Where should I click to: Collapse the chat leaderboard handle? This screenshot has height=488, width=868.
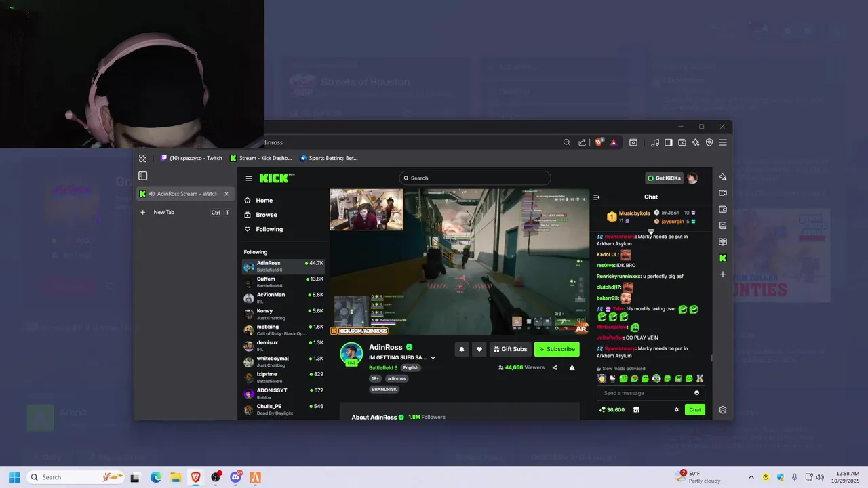tap(651, 230)
